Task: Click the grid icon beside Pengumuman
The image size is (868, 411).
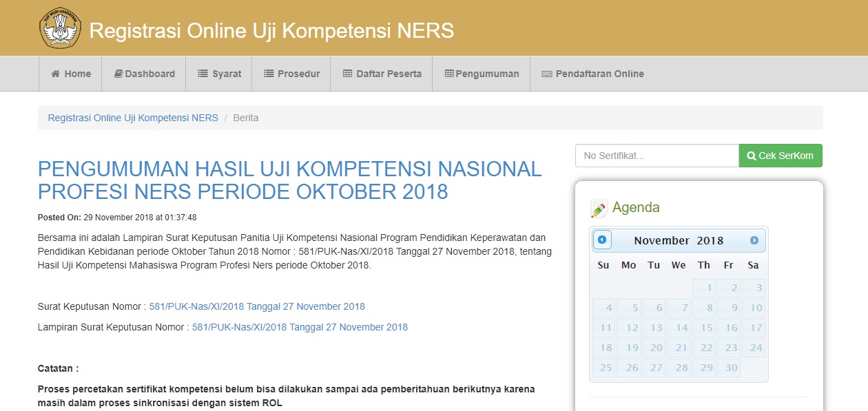Action: [451, 73]
